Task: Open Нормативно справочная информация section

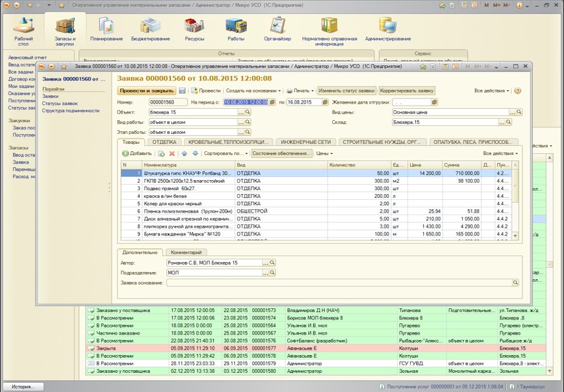Action: click(x=330, y=32)
